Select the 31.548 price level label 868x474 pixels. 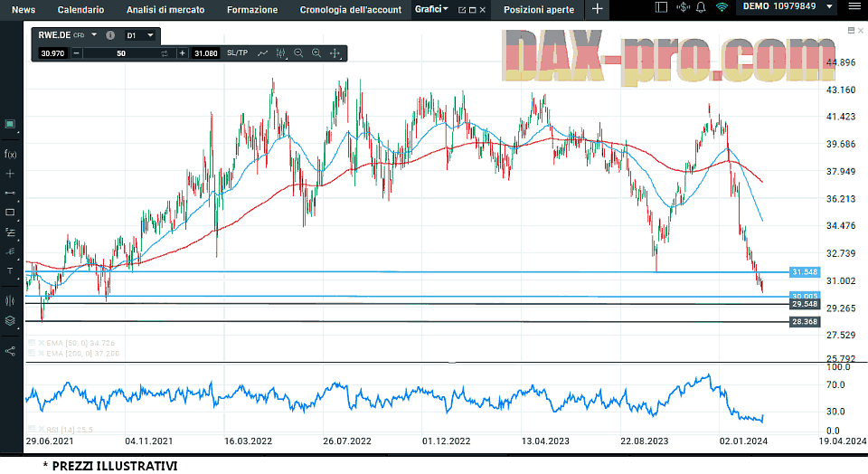pyautogui.click(x=805, y=272)
